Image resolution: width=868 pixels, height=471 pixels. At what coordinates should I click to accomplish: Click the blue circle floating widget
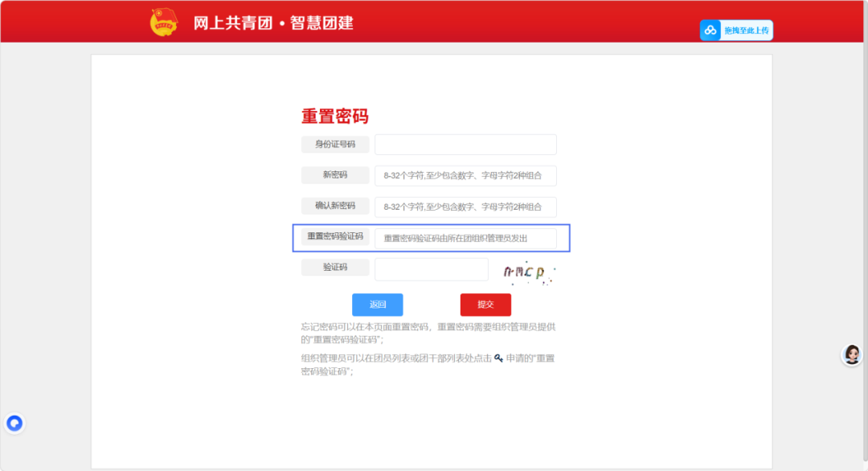14,424
